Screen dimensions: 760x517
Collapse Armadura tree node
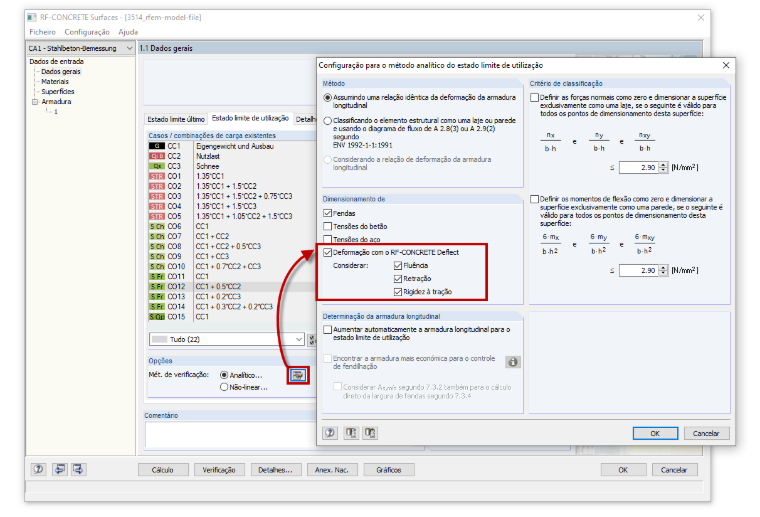[35, 102]
